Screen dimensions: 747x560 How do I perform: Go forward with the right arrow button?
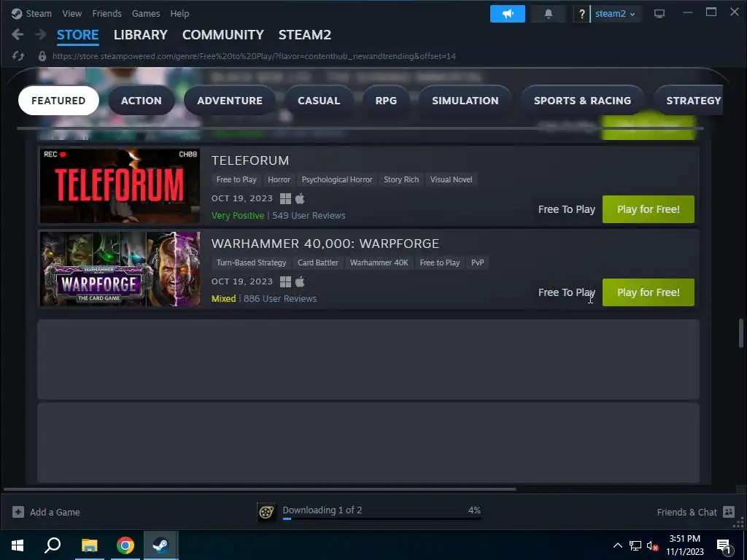tap(41, 34)
